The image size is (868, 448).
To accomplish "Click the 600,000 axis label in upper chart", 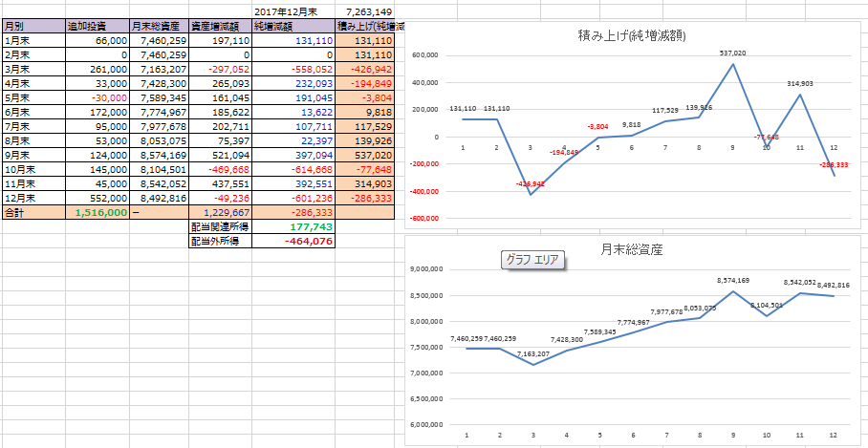I will point(425,55).
